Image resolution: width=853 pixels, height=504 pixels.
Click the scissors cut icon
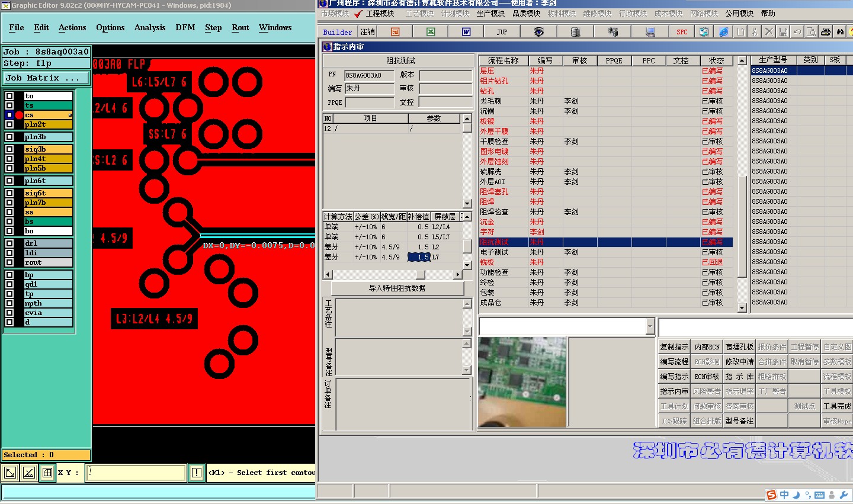pyautogui.click(x=755, y=32)
